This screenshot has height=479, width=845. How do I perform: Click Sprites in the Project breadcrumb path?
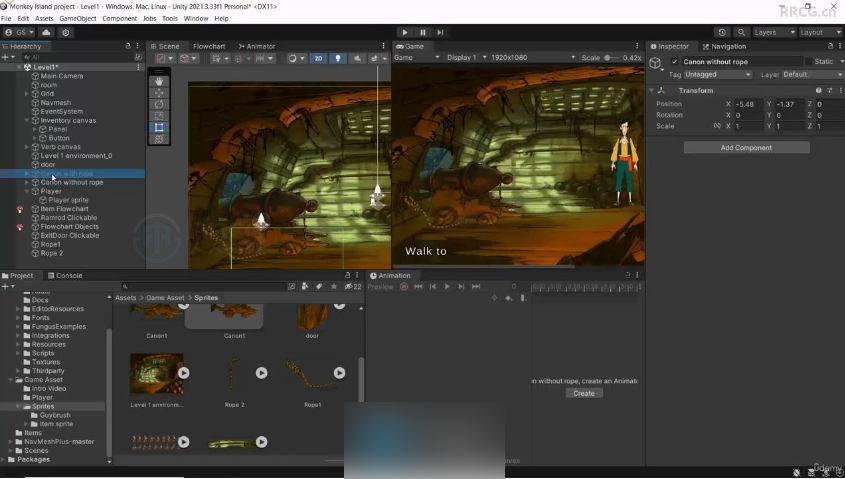pyautogui.click(x=206, y=298)
